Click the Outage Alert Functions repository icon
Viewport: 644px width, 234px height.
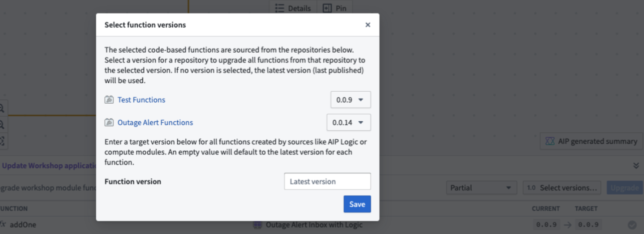(x=109, y=122)
